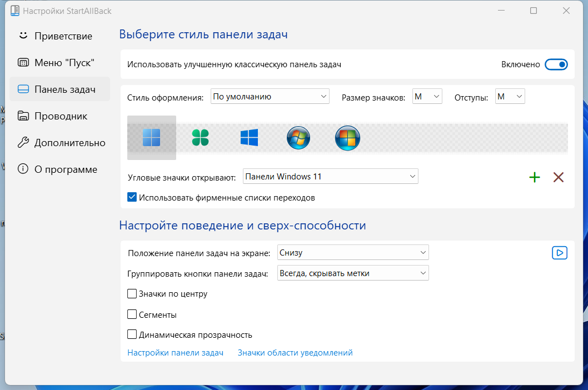This screenshot has height=390, width=588.
Task: Select the 'Панель задач' section
Action: tap(59, 89)
